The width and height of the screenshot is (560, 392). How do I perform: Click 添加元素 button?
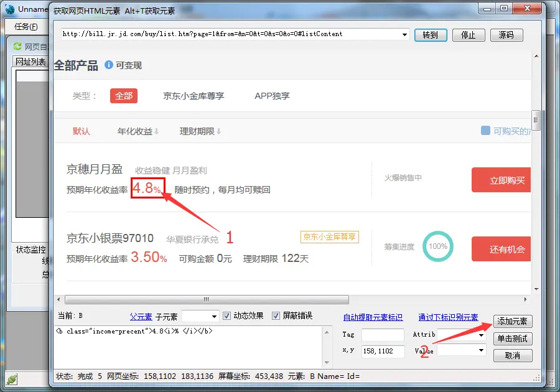tap(513, 321)
